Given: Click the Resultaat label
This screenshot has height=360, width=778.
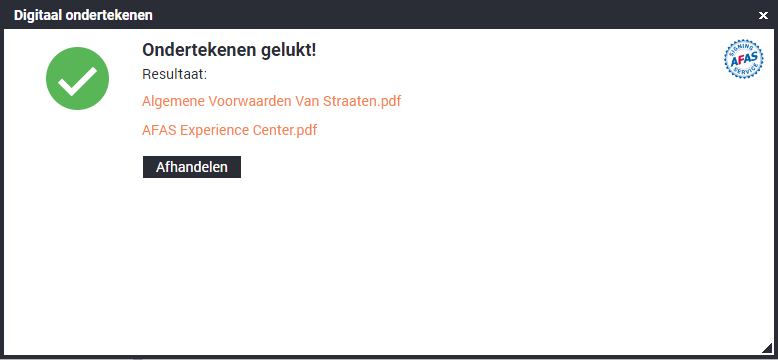Looking at the screenshot, I should pyautogui.click(x=174, y=74).
